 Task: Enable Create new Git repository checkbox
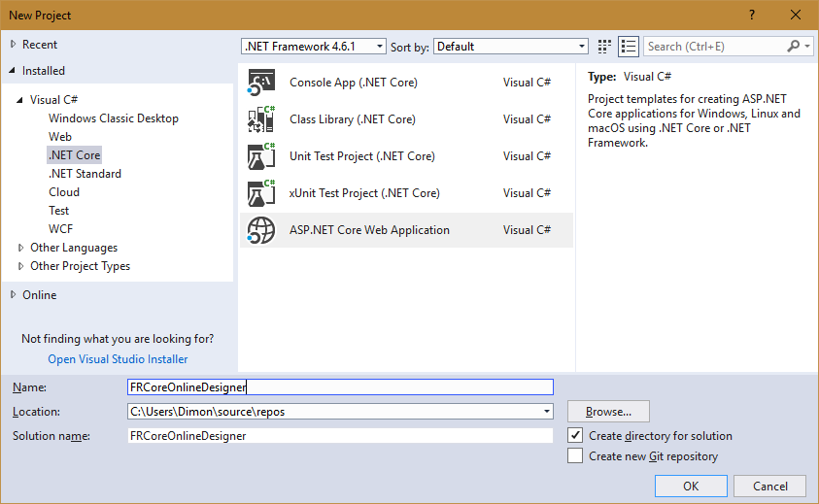[575, 456]
